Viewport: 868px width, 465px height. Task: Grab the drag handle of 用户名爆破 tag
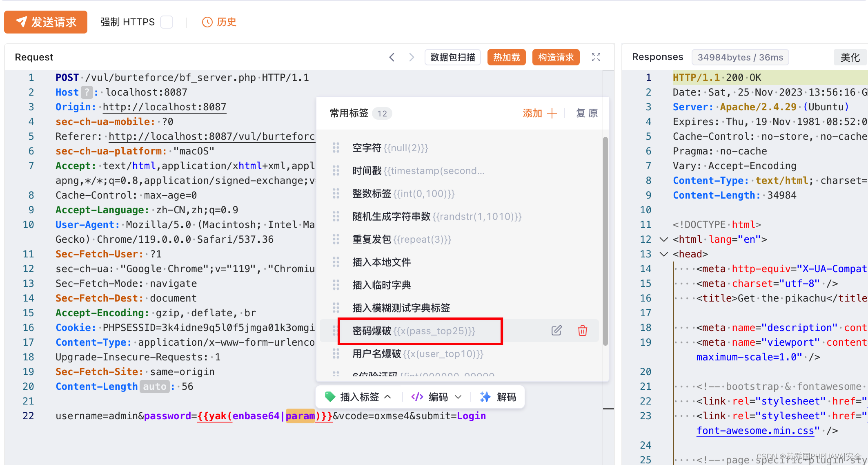tap(336, 354)
